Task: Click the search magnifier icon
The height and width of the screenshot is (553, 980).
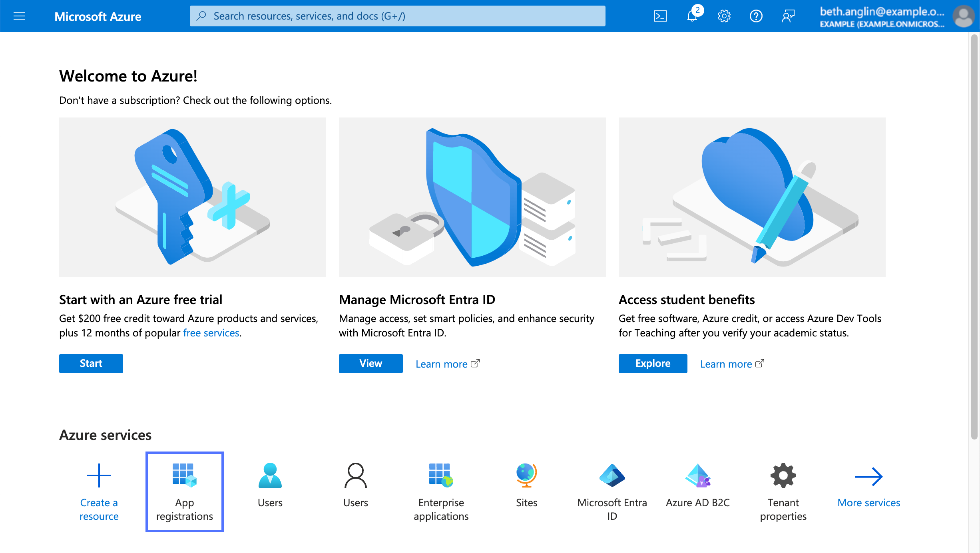Action: 202,16
